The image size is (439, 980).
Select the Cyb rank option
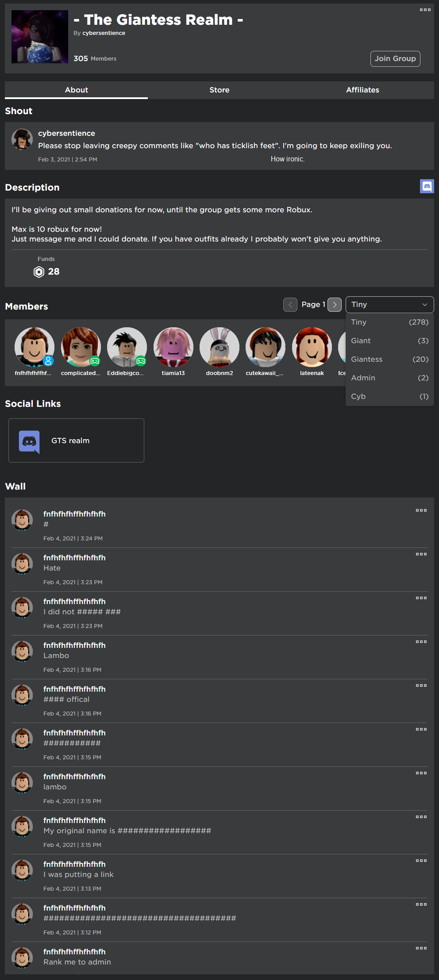click(x=389, y=397)
